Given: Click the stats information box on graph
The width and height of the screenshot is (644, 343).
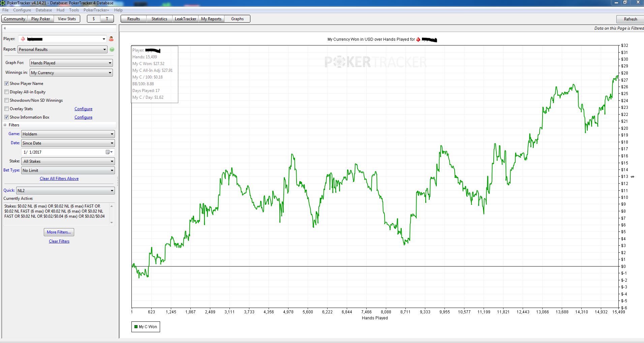Looking at the screenshot, I should [155, 74].
